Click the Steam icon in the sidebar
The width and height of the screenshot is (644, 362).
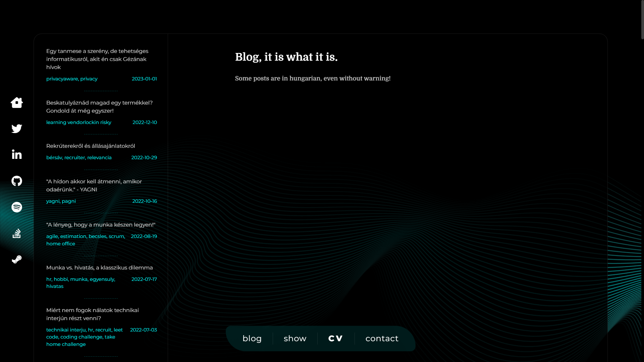pos(16,259)
